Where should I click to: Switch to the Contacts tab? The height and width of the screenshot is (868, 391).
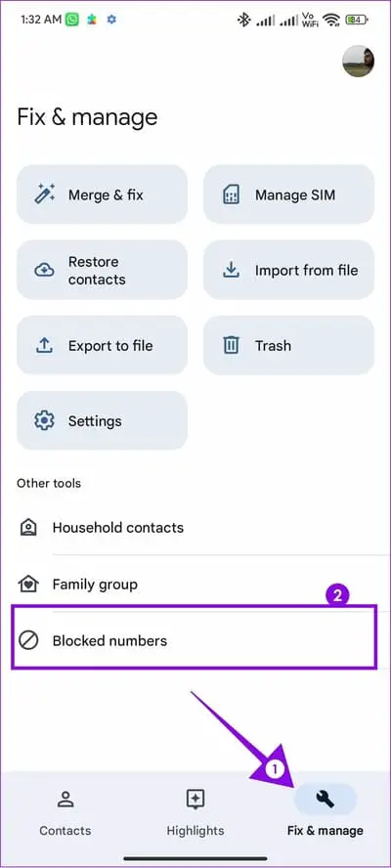point(65,811)
